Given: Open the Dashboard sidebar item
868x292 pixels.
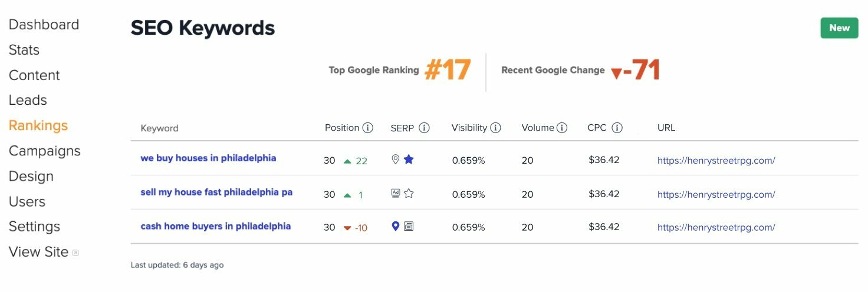Looking at the screenshot, I should point(44,25).
